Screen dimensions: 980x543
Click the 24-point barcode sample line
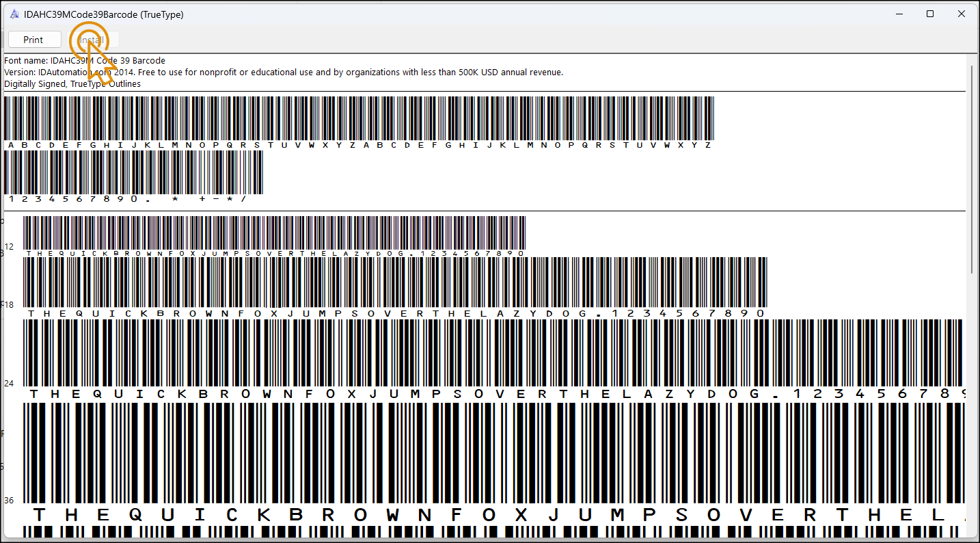(493, 360)
